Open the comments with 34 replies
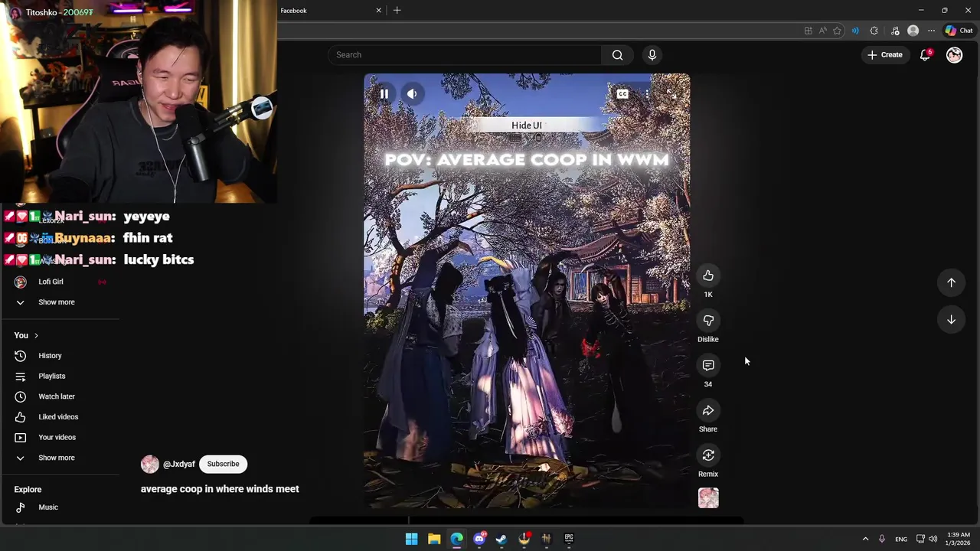Viewport: 980px width, 551px height. (708, 366)
